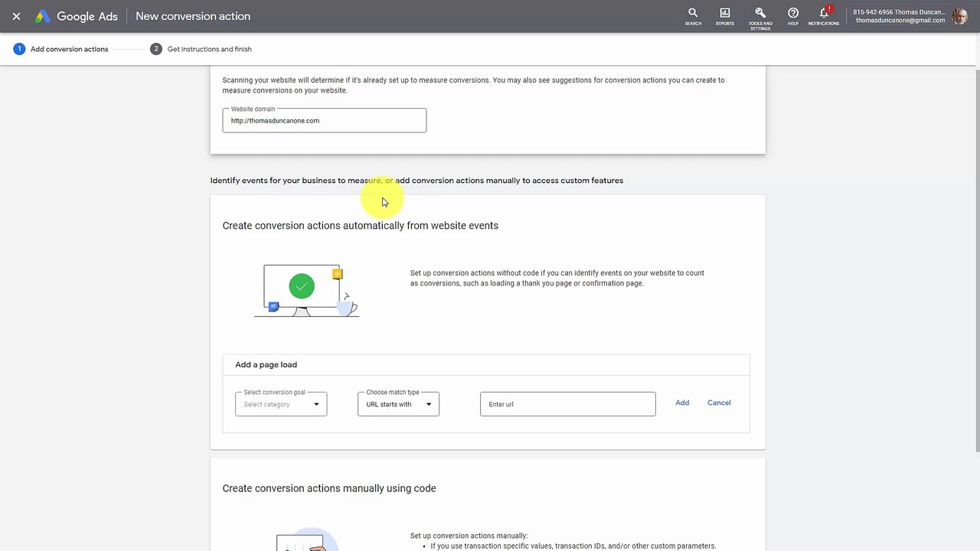Viewport: 980px width, 551px height.
Task: Close the New conversion action page
Action: pos(16,16)
